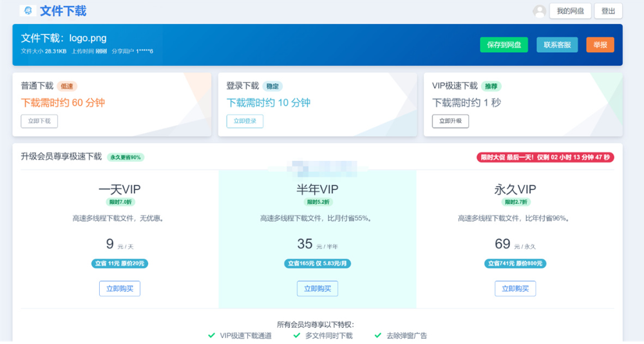Click the 分享用户 1*****6 text
The height and width of the screenshot is (344, 644).
tap(132, 52)
